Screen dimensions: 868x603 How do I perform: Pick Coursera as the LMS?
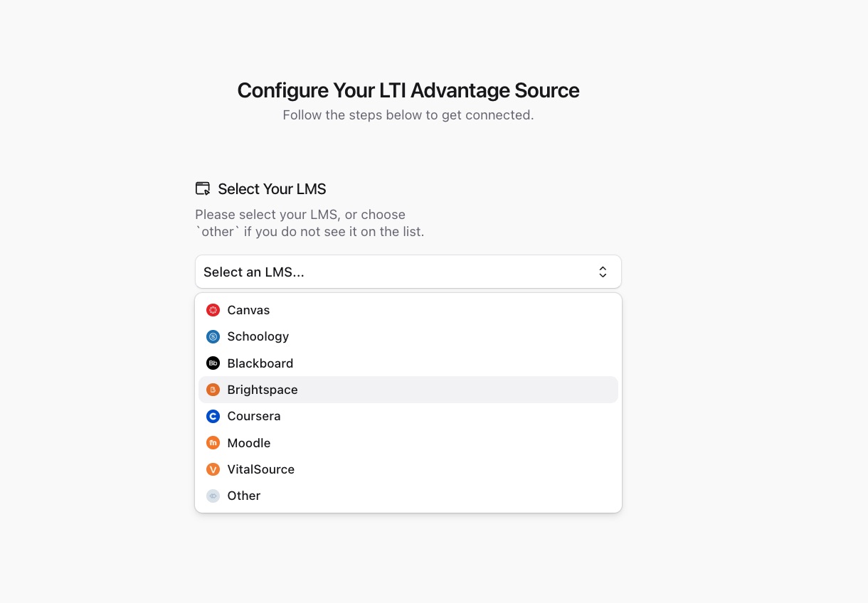coord(408,416)
